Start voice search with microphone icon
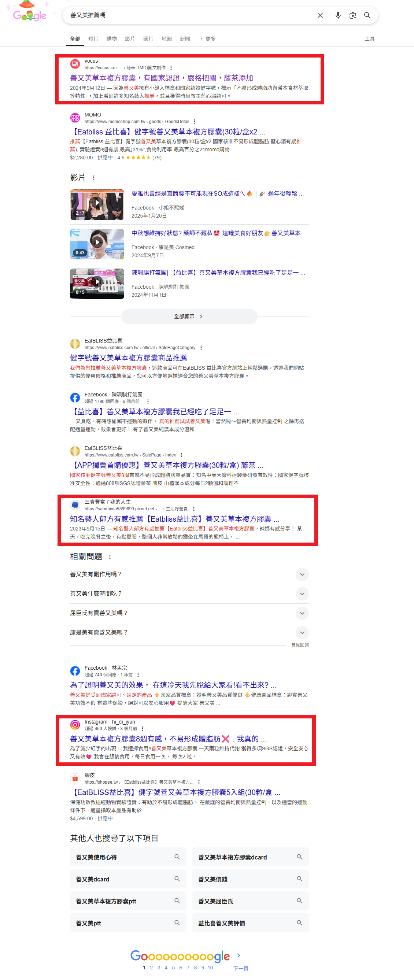The width and height of the screenshot is (414, 980). tap(338, 15)
